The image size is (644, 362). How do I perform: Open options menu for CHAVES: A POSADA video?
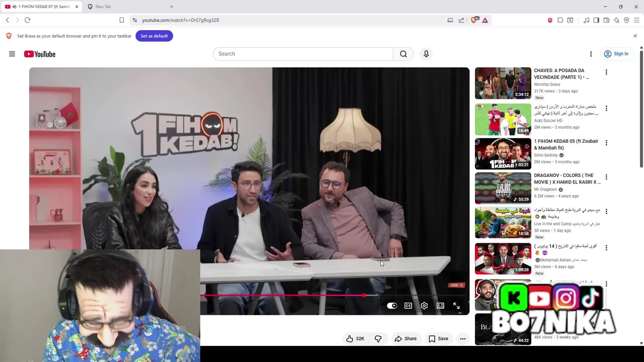(606, 72)
